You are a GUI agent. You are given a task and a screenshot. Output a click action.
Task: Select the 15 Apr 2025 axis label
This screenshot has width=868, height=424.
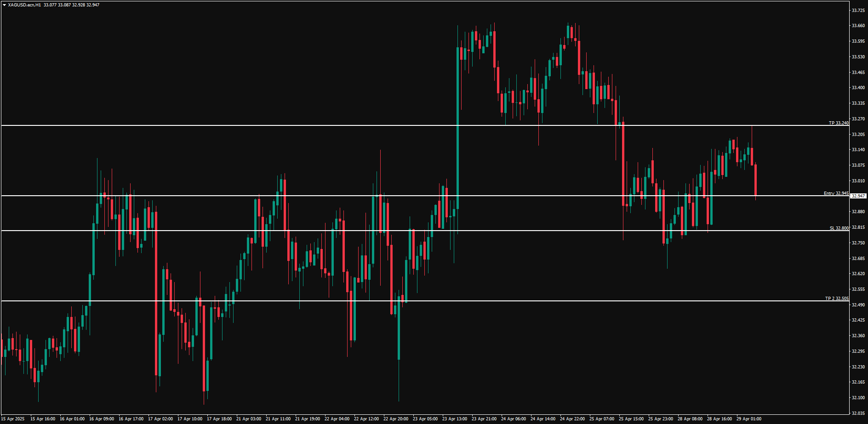[x=14, y=418]
